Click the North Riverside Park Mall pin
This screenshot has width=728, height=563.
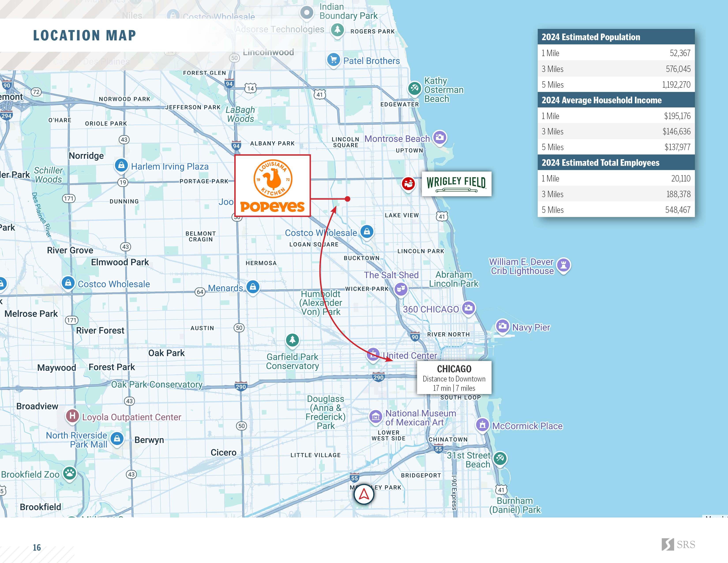pos(117,439)
